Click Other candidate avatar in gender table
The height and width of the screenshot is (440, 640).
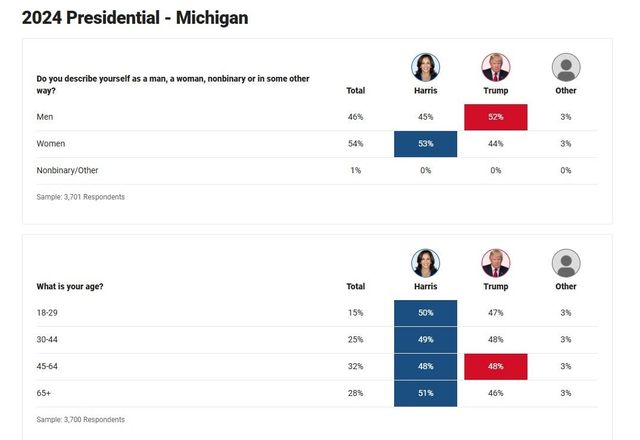click(566, 68)
